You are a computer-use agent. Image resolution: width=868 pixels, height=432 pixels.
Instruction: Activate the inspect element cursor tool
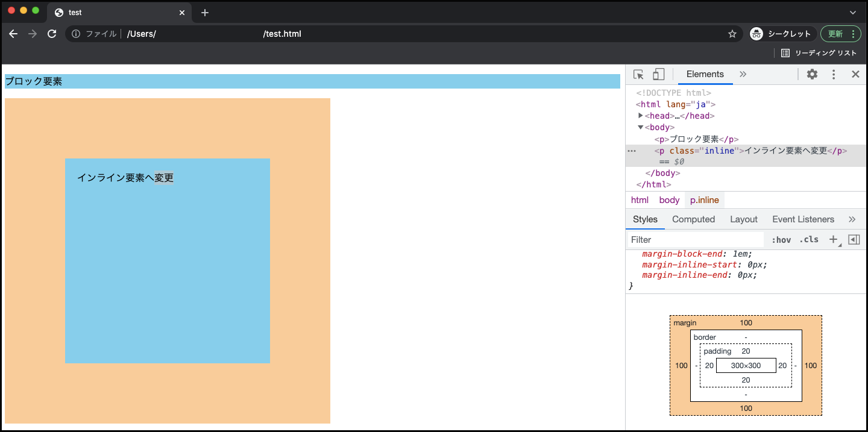(x=638, y=74)
